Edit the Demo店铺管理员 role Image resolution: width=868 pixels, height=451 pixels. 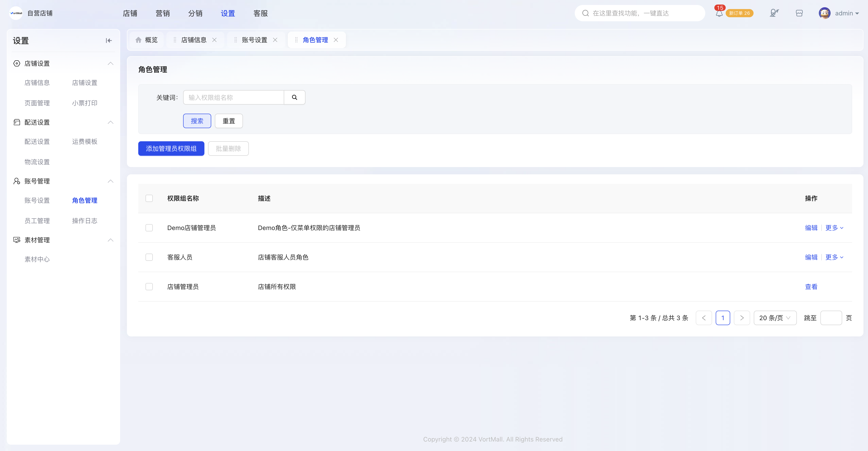tap(811, 228)
